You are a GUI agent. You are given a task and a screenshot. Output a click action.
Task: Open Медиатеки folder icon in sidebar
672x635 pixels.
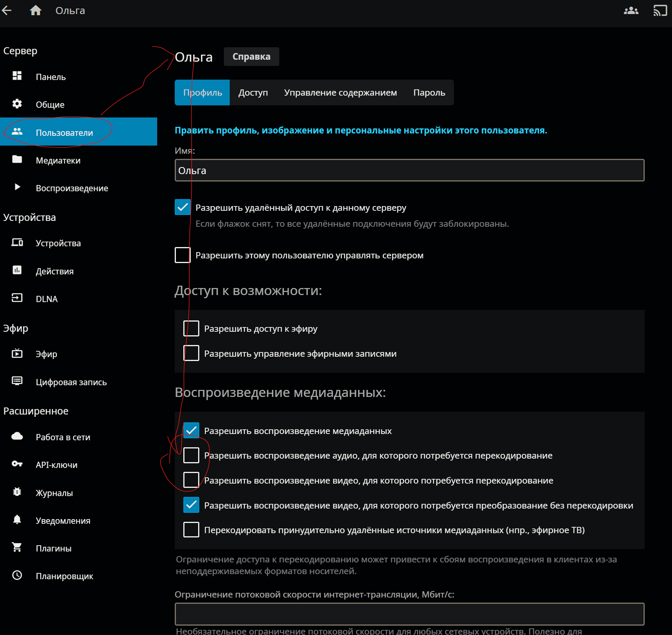click(17, 159)
